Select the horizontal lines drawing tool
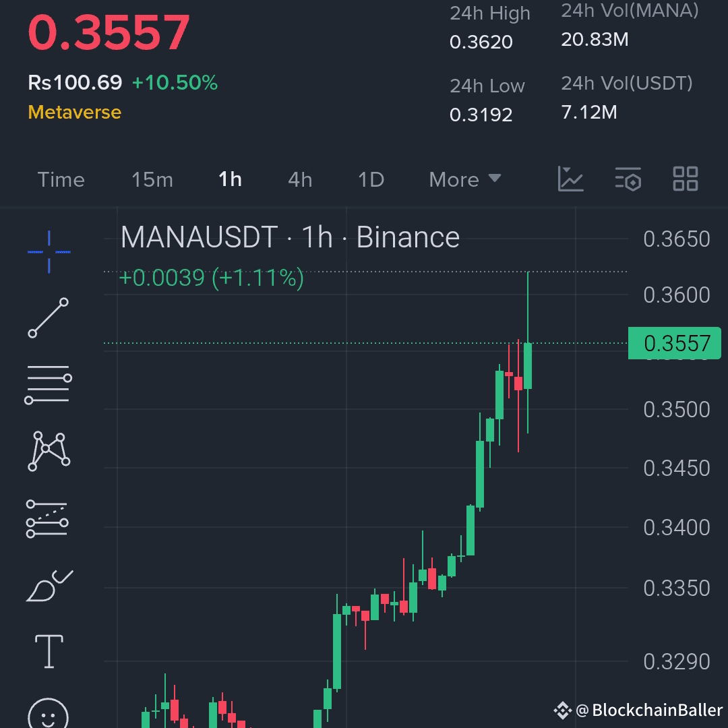728x728 pixels. [x=49, y=384]
